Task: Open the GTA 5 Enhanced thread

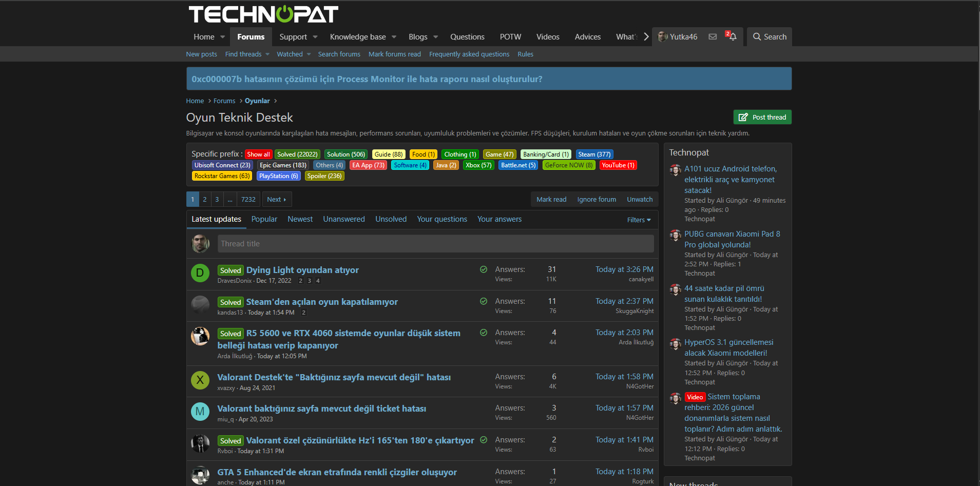Action: (x=337, y=472)
